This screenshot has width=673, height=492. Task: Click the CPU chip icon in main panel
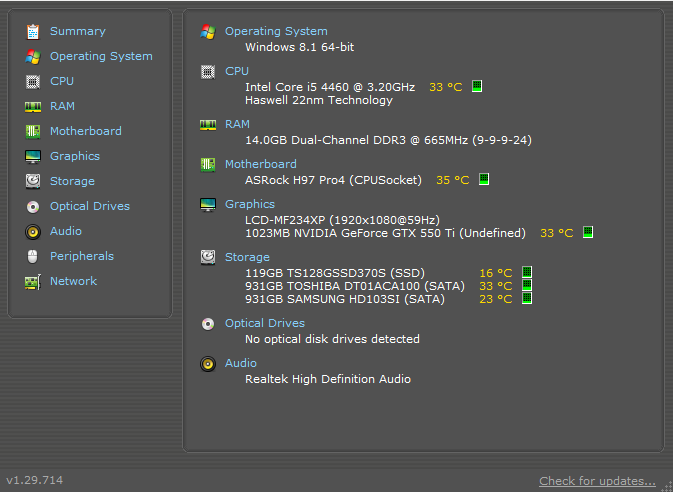click(x=208, y=72)
